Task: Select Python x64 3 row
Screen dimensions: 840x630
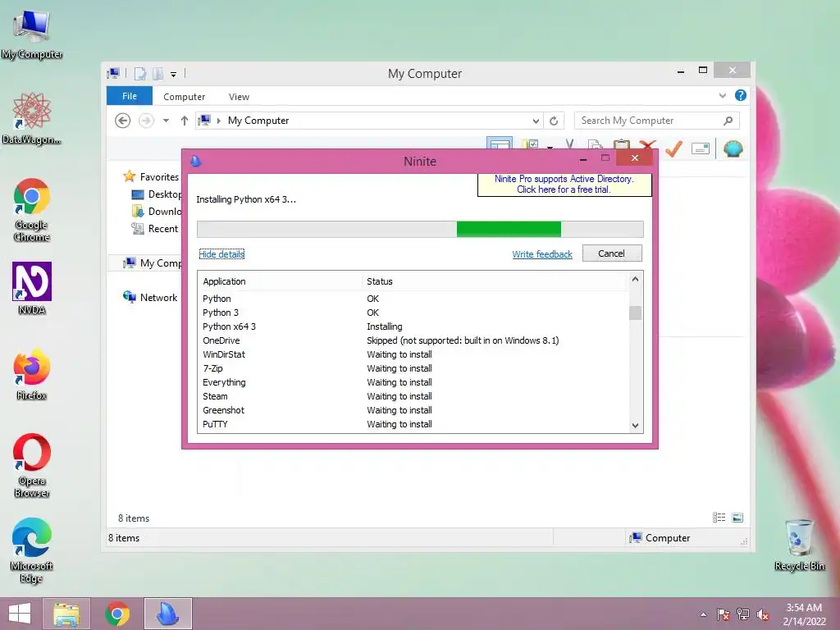Action: pyautogui.click(x=413, y=326)
